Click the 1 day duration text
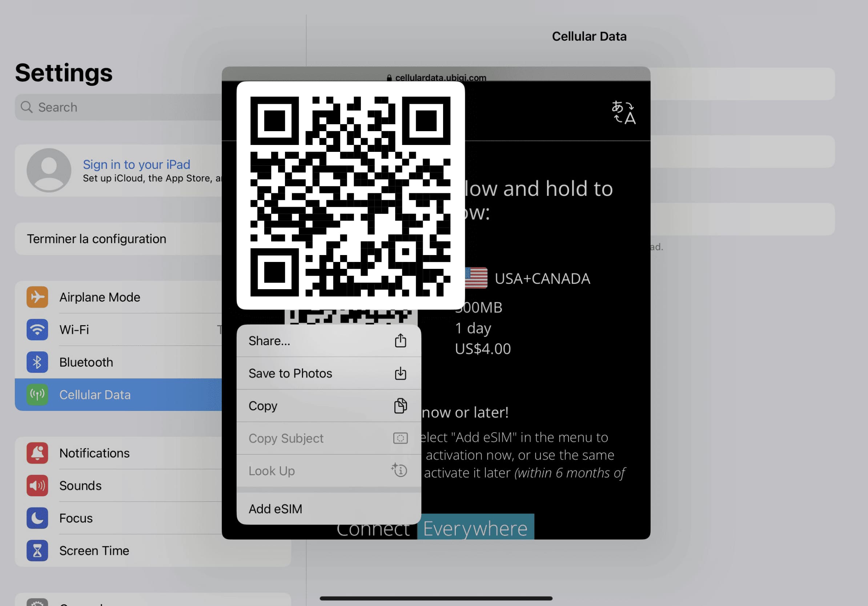Screen dimensions: 868x606 coord(473,328)
